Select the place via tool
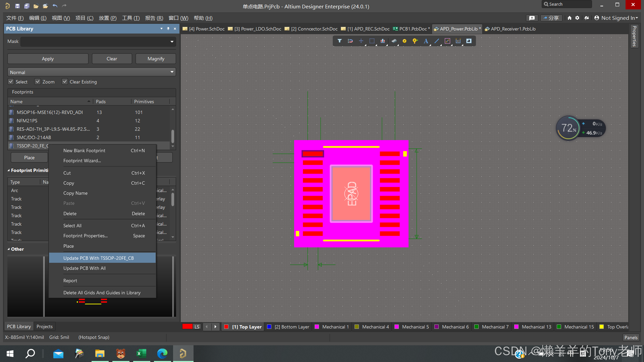644x362 pixels. click(x=415, y=41)
